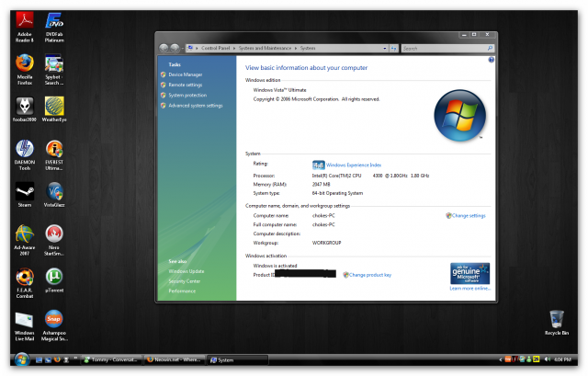Open System protection task link
The height and width of the screenshot is (376, 588).
[187, 96]
